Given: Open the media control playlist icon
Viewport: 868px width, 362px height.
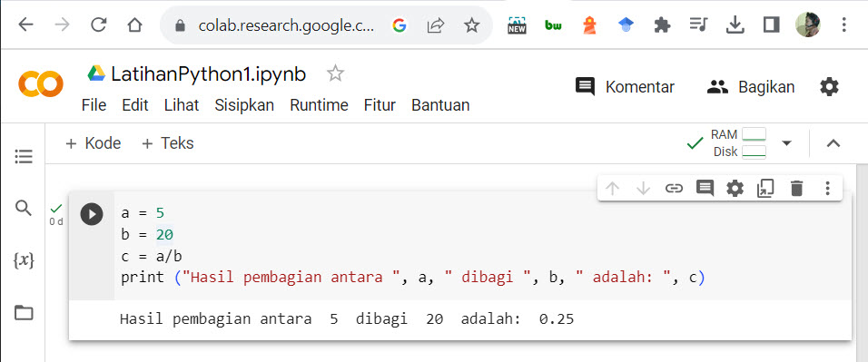Looking at the screenshot, I should coord(698,24).
